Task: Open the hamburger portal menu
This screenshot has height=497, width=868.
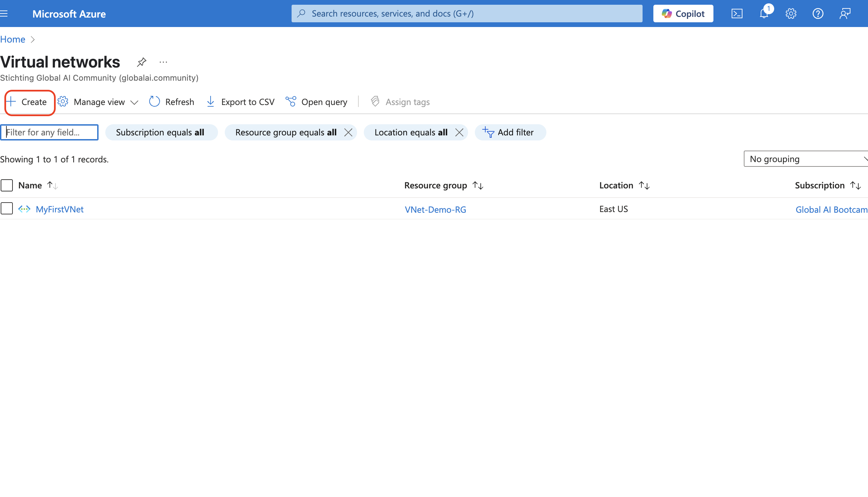Action: pos(4,14)
